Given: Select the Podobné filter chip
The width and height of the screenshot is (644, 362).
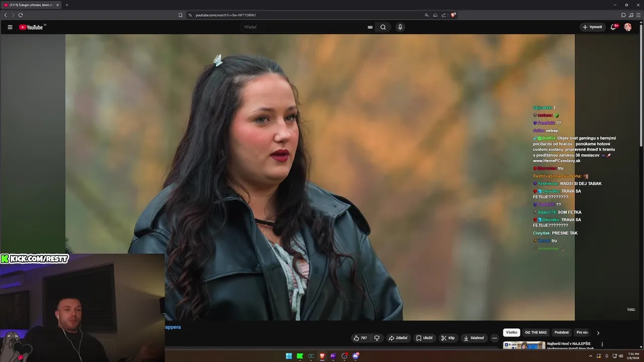Looking at the screenshot, I should pyautogui.click(x=561, y=332).
